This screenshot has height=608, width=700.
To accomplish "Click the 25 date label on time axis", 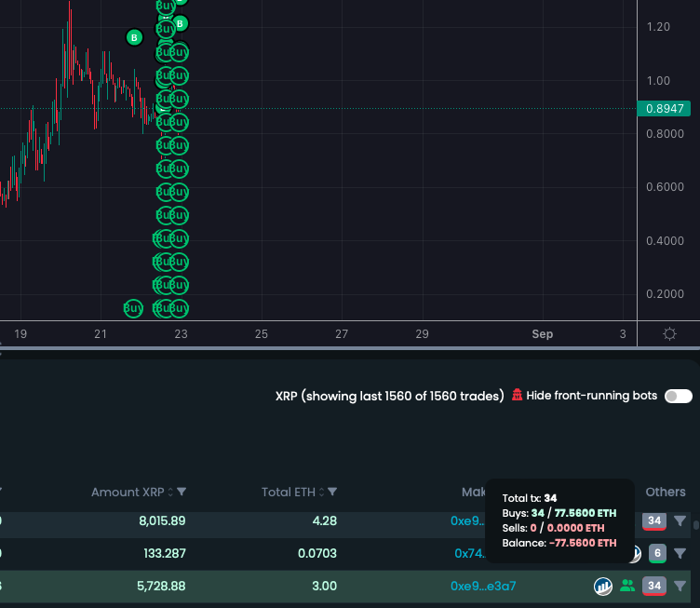I will tap(262, 334).
